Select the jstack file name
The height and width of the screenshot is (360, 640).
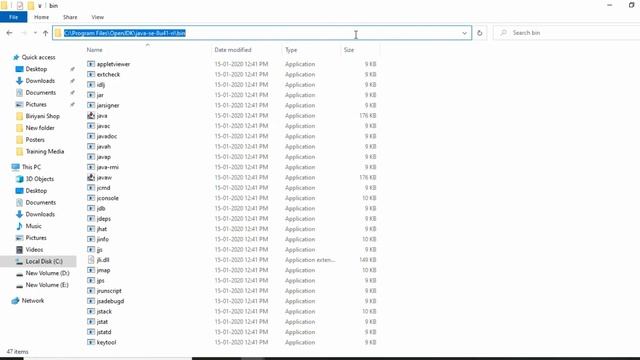[104, 311]
